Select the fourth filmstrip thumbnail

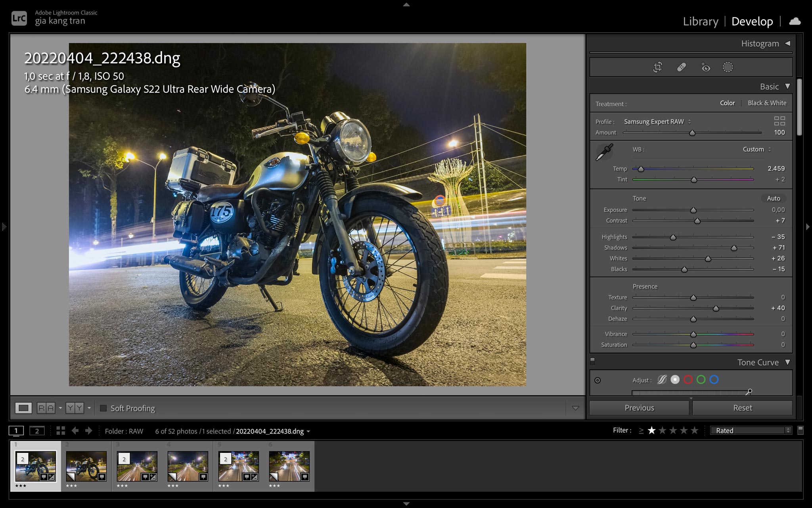(188, 466)
